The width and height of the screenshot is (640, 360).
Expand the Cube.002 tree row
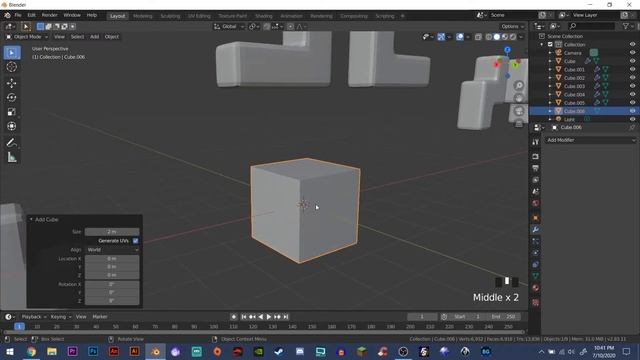(x=550, y=78)
